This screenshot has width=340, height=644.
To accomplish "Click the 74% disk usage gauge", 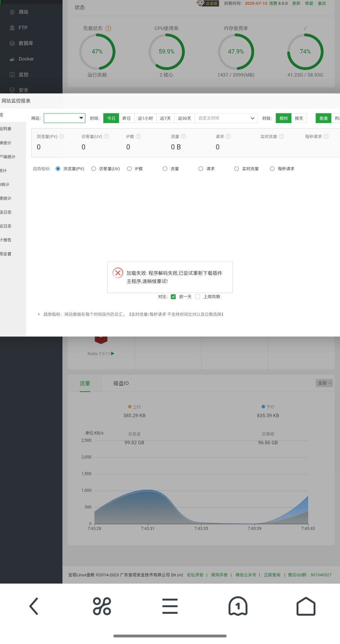I will (305, 52).
